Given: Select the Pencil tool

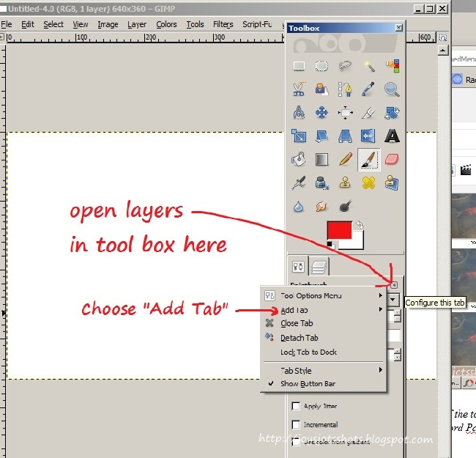Looking at the screenshot, I should click(345, 159).
